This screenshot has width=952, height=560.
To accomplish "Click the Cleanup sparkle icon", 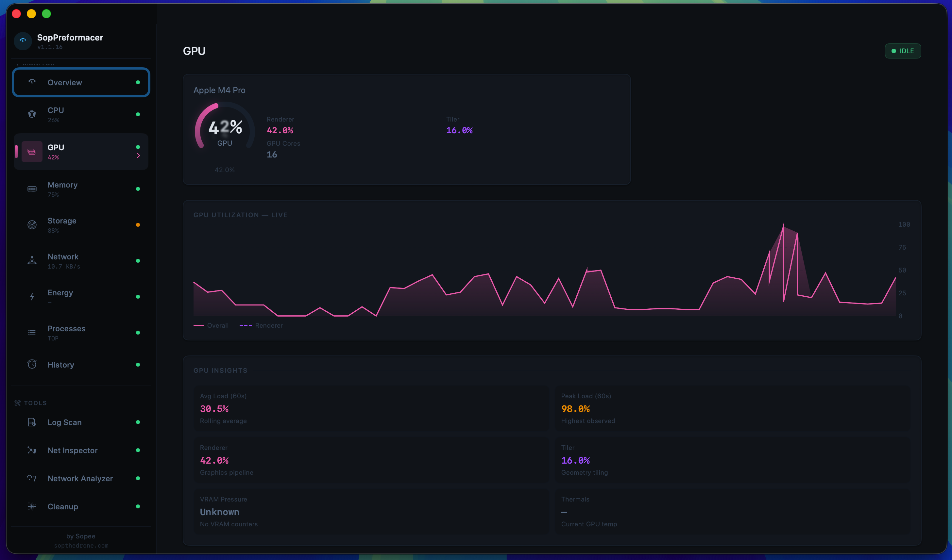I will 32,506.
